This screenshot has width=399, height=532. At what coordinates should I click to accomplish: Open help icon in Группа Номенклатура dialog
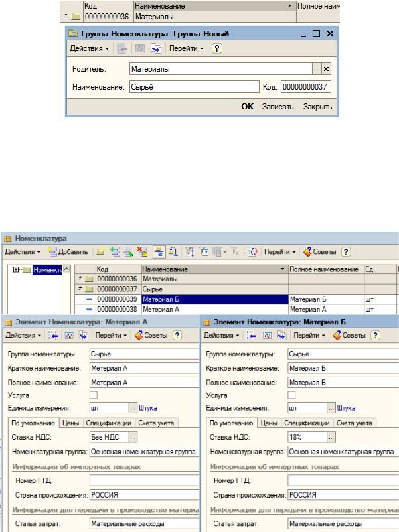pyautogui.click(x=216, y=48)
